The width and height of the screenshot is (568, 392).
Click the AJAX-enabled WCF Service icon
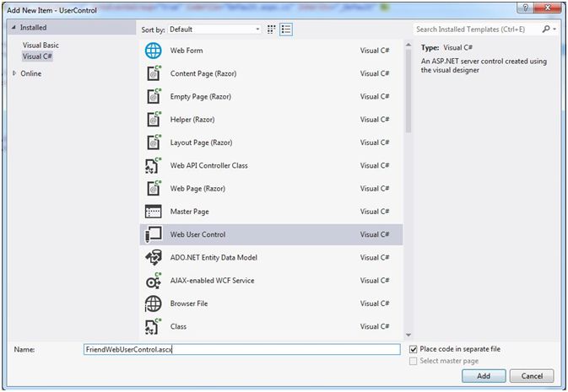pyautogui.click(x=154, y=281)
